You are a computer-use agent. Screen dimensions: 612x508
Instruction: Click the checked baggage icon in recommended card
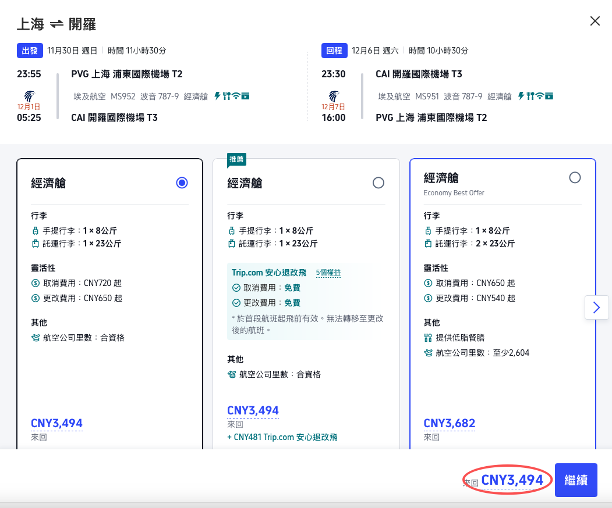click(231, 243)
